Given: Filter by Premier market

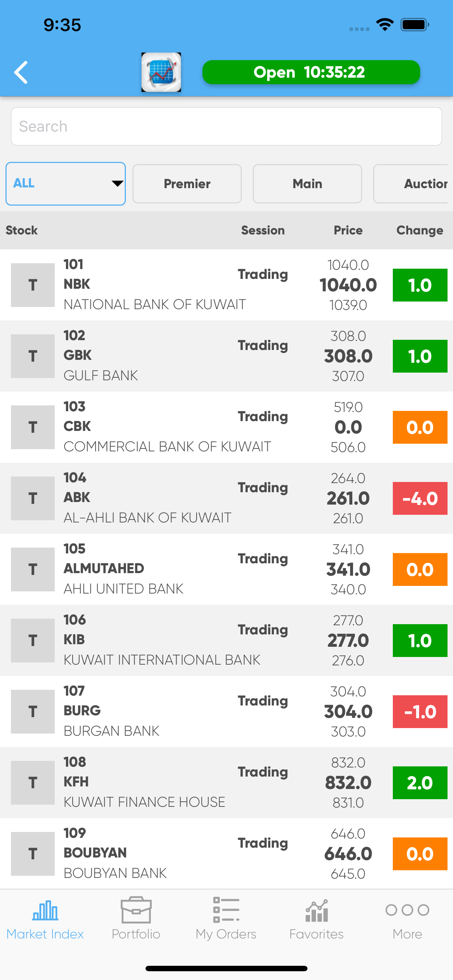Looking at the screenshot, I should (x=187, y=184).
